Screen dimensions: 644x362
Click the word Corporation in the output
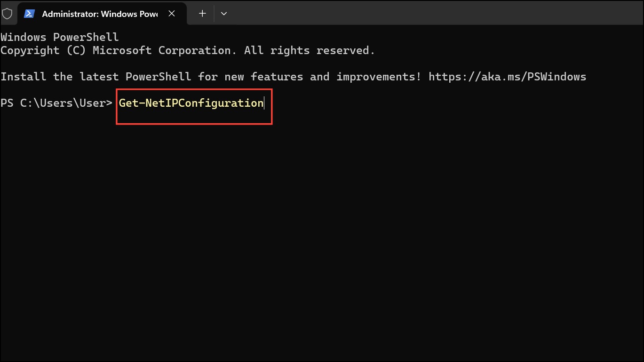195,50
